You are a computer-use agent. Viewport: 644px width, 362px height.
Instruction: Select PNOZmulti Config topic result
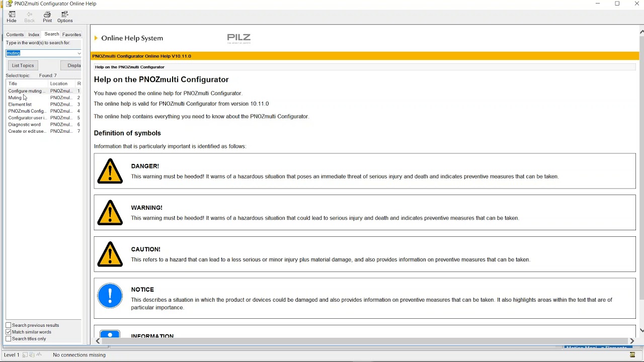(44, 111)
